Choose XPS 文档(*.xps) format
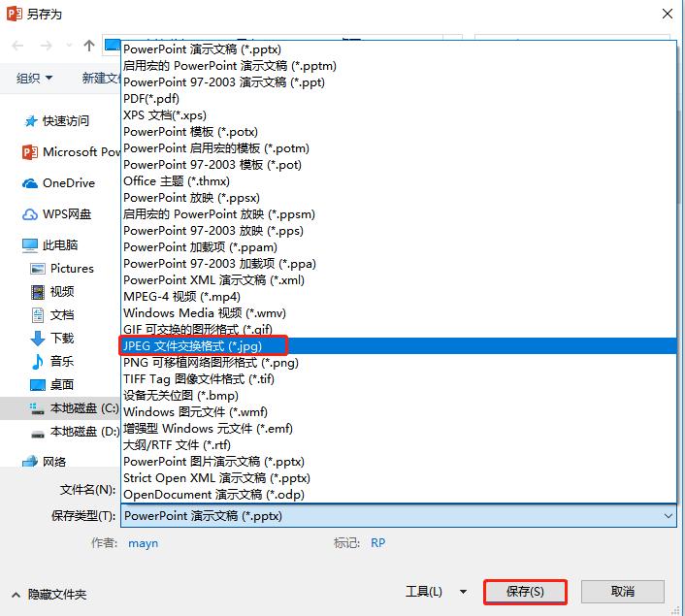Image resolution: width=685 pixels, height=616 pixels. click(399, 115)
